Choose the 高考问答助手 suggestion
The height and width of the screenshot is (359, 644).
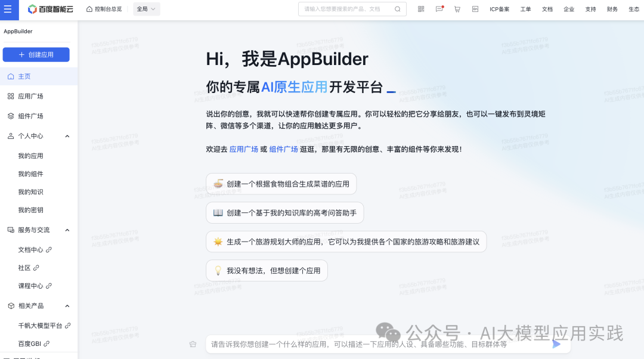[284, 213]
